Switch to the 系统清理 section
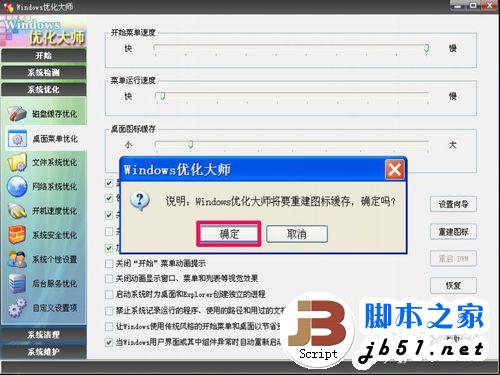 click(x=43, y=334)
